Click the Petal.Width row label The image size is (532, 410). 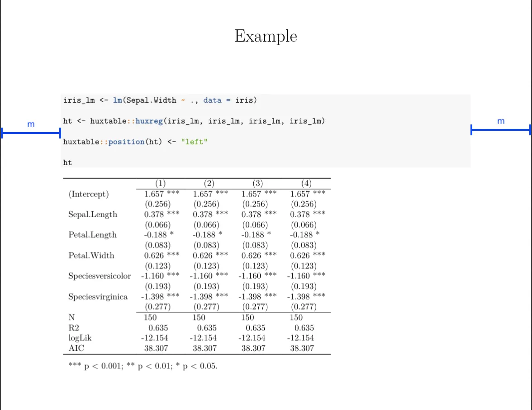[x=91, y=255]
